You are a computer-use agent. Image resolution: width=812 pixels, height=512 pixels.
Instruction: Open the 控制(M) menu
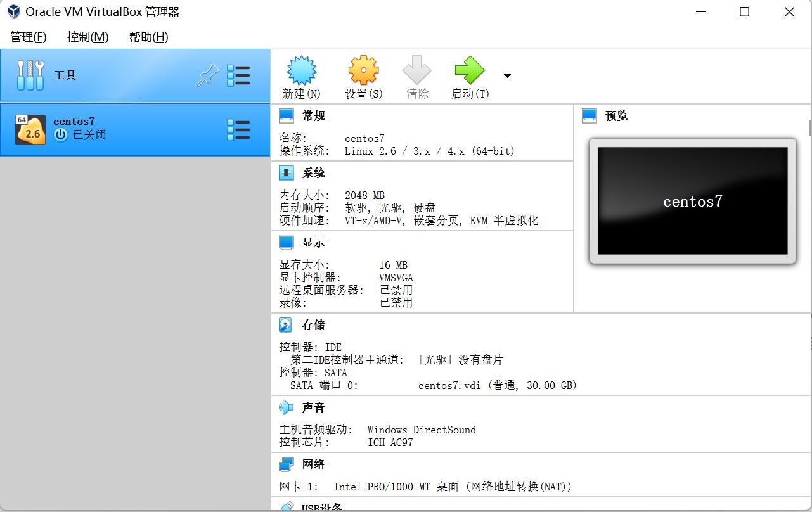[x=88, y=37]
